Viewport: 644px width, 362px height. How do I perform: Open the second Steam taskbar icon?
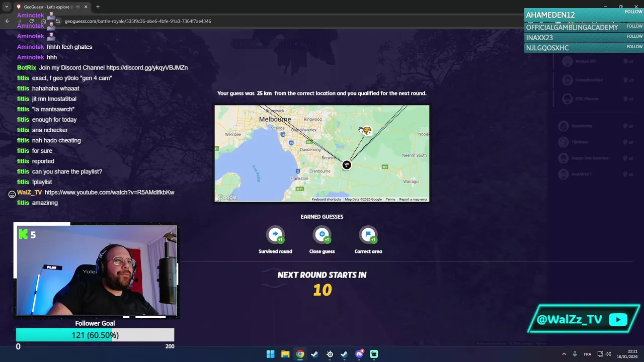[x=344, y=354]
